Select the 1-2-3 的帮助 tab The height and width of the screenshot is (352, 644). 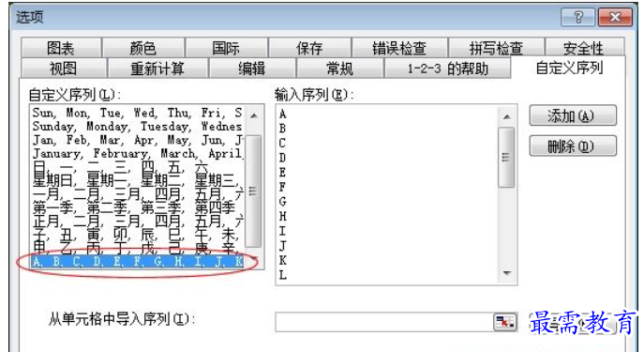(447, 68)
